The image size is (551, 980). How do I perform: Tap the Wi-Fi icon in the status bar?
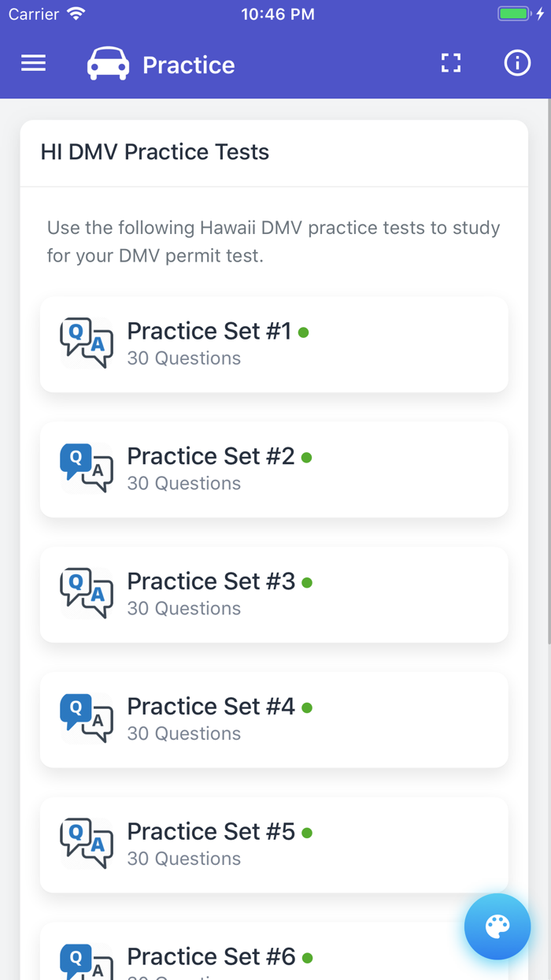click(75, 13)
